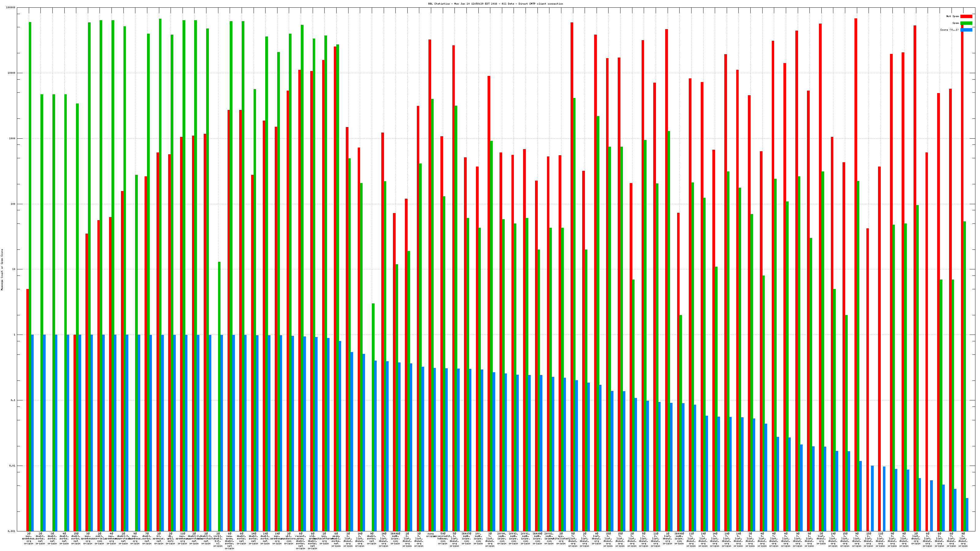Click the 'Score (0..1)' legend text

pyautogui.click(x=949, y=30)
